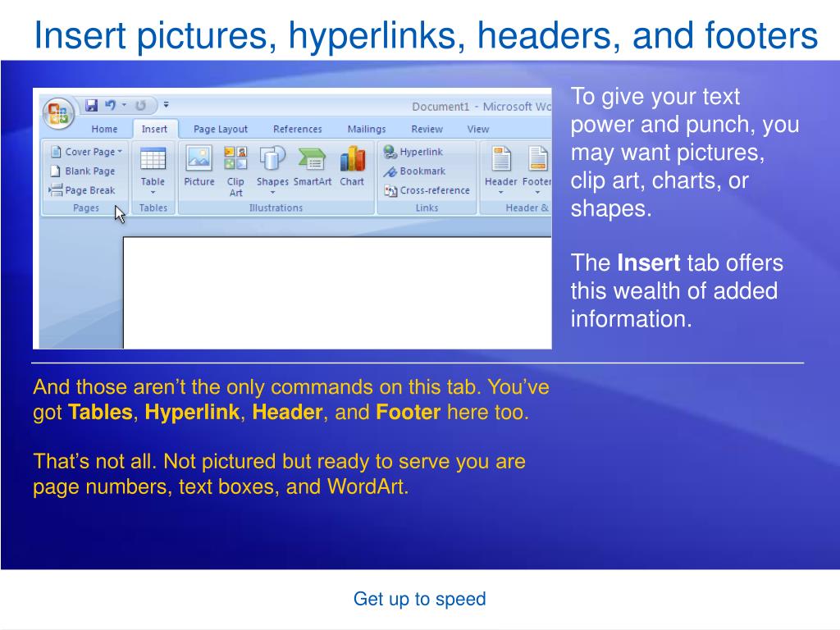Open the View tab
The height and width of the screenshot is (630, 840).
(x=478, y=129)
